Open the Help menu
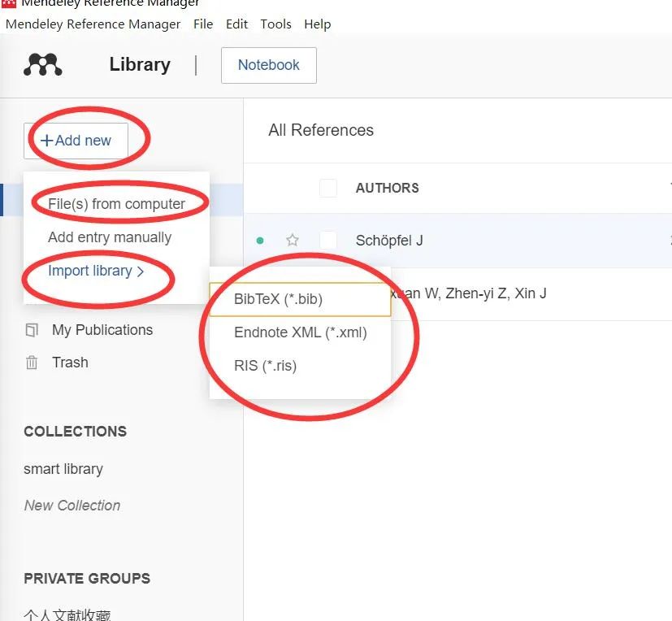Viewport: 672px width, 621px height. pos(318,24)
